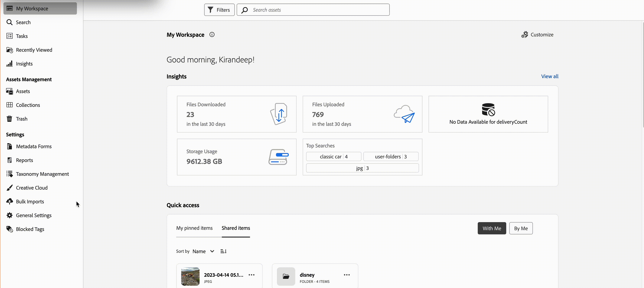The image size is (644, 288).
Task: Switch to the My pinned items tab
Action: click(194, 228)
